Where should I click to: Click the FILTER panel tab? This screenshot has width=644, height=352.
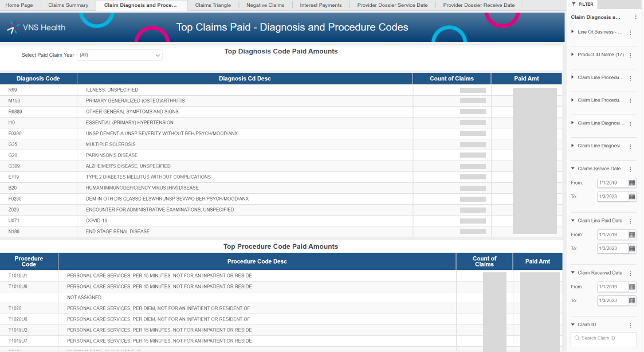(582, 4)
